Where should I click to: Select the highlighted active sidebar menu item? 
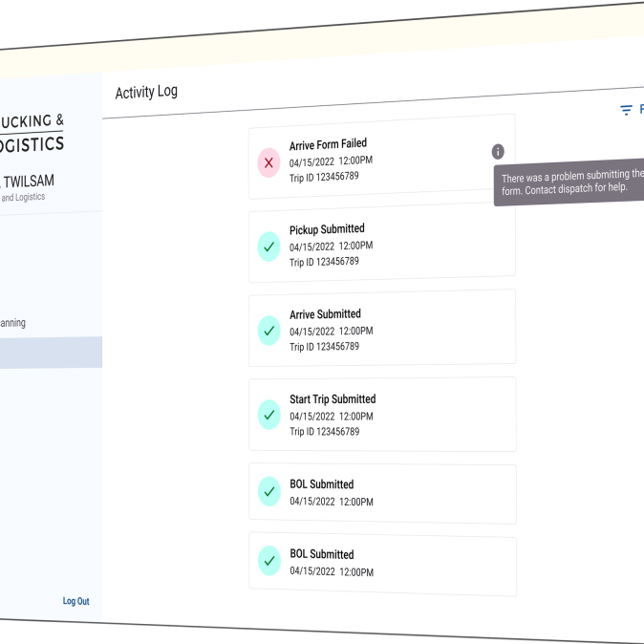pyautogui.click(x=50, y=353)
